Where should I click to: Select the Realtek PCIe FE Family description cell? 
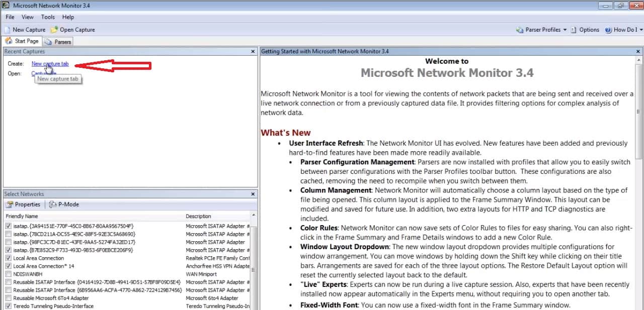tap(217, 258)
